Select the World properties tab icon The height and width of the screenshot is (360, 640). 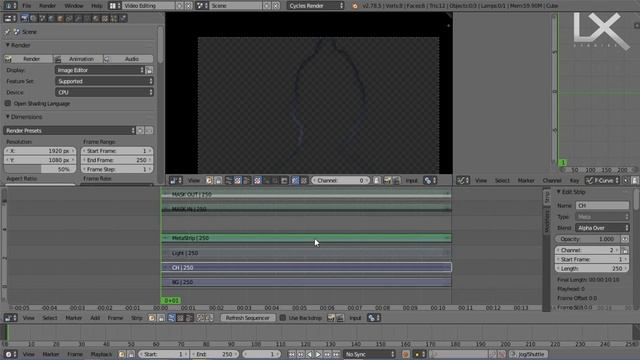pyautogui.click(x=51, y=18)
